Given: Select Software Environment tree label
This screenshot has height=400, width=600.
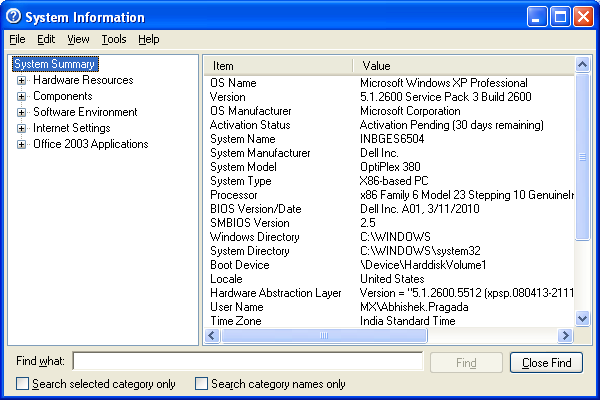Looking at the screenshot, I should click(85, 112).
